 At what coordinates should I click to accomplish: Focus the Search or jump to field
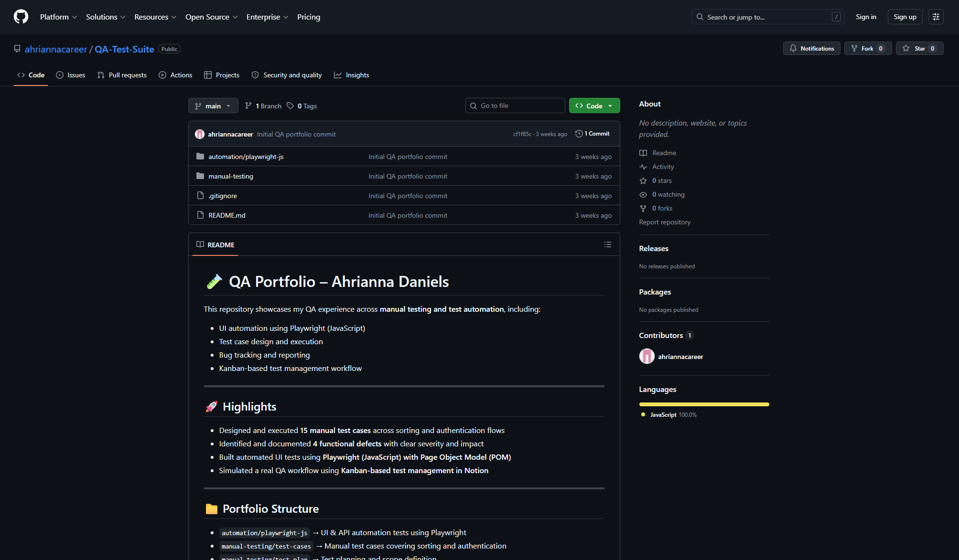pyautogui.click(x=768, y=17)
